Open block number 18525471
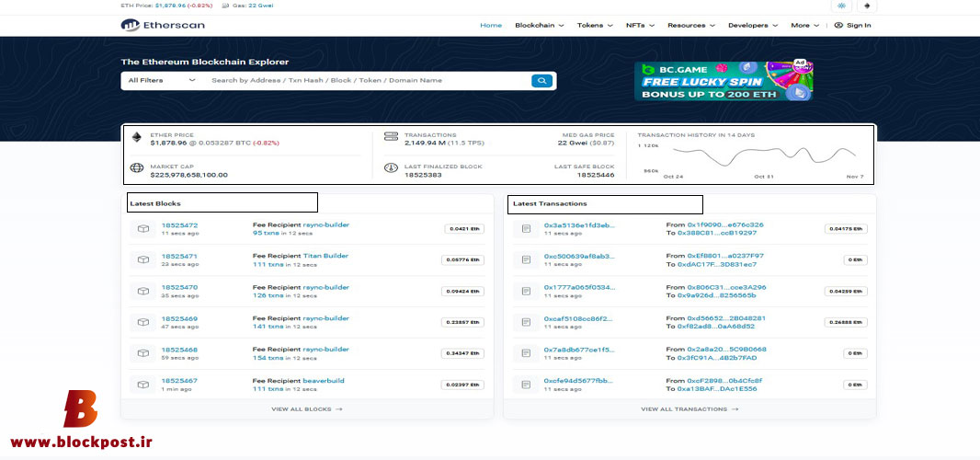 tap(179, 256)
